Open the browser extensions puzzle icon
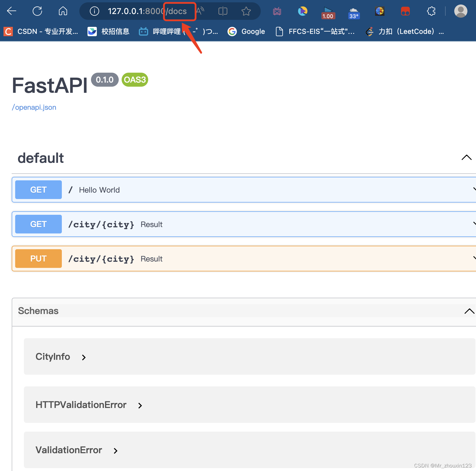 click(431, 11)
